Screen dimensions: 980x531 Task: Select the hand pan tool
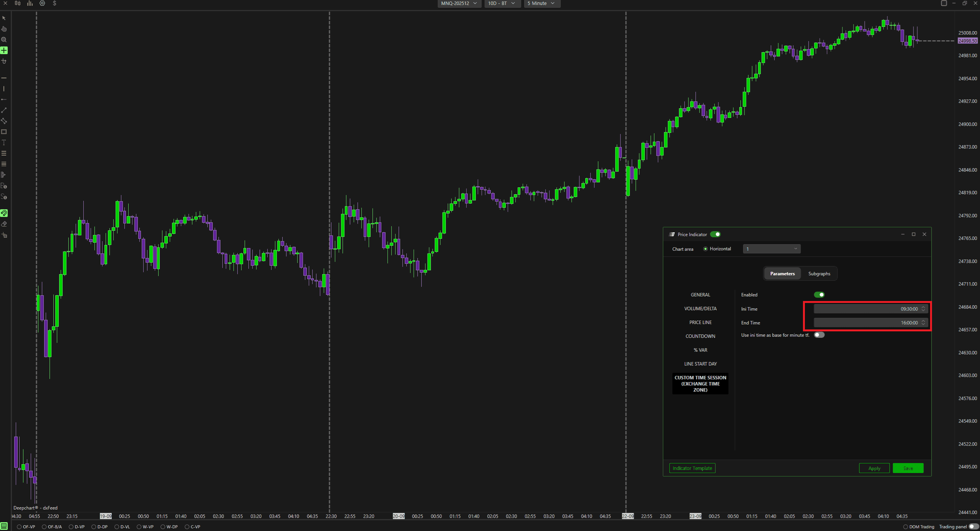(4, 29)
